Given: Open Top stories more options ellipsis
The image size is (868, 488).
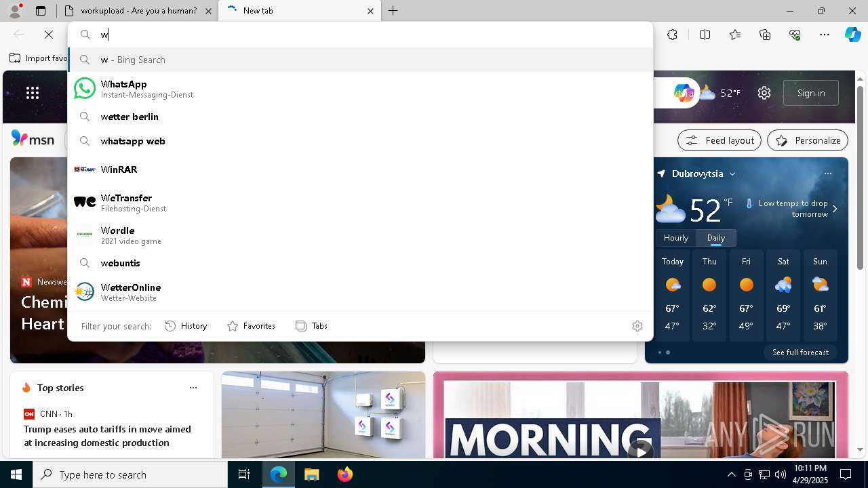Looking at the screenshot, I should (x=193, y=388).
